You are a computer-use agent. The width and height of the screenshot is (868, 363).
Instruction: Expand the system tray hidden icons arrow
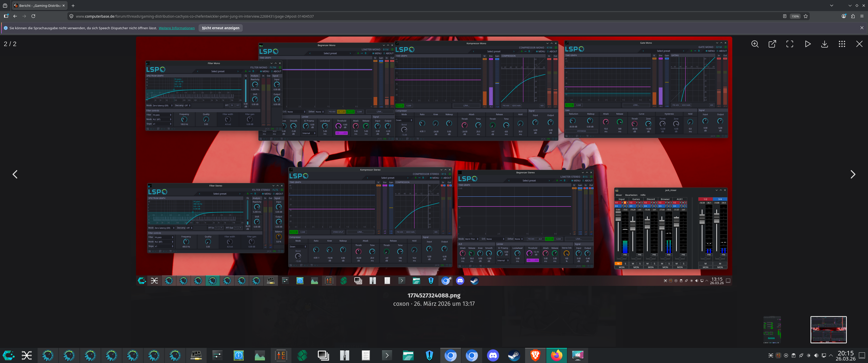click(x=831, y=355)
